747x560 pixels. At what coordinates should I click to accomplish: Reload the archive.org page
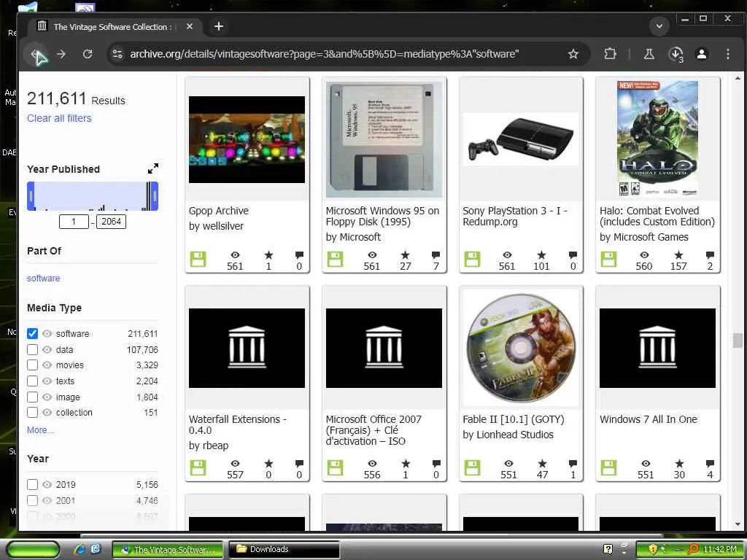(88, 54)
